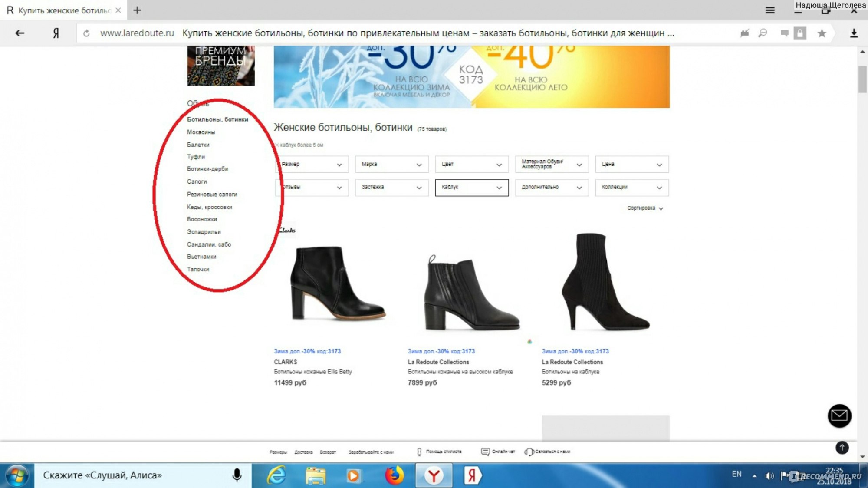Click the -30% winter collection banner
868x488 pixels.
pos(373,77)
